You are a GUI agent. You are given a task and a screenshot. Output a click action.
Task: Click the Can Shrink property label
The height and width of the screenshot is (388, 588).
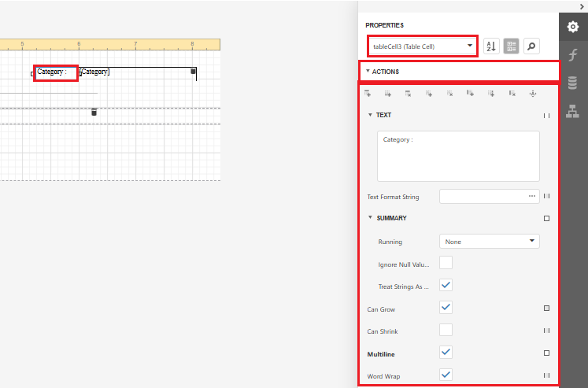coord(383,331)
